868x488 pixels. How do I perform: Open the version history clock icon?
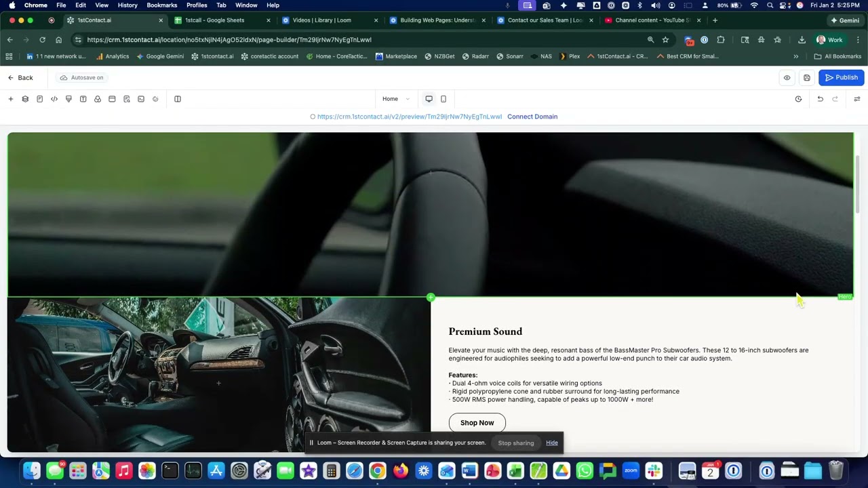[x=798, y=99]
